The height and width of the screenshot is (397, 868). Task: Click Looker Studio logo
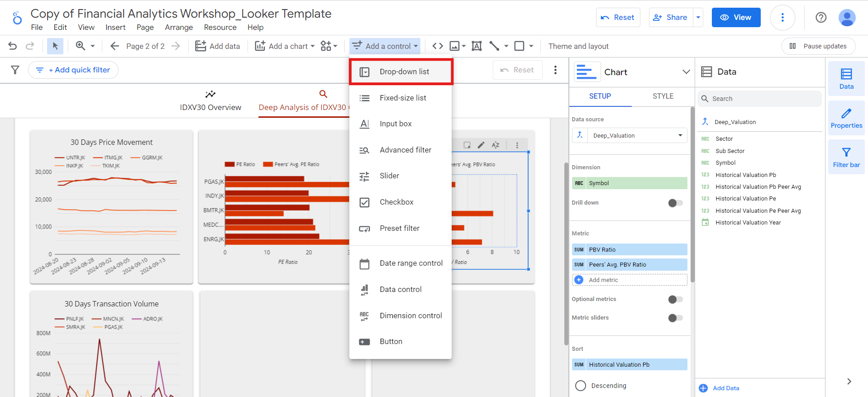click(x=17, y=18)
